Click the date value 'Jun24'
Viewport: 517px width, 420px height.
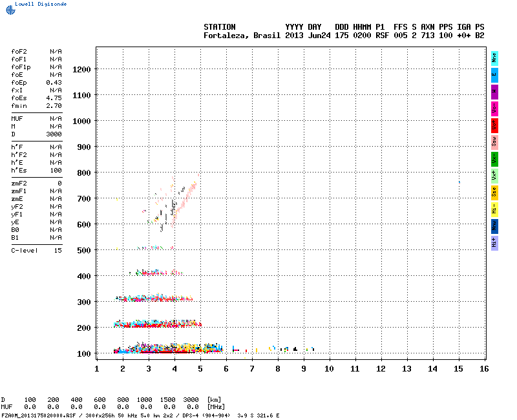click(x=319, y=36)
